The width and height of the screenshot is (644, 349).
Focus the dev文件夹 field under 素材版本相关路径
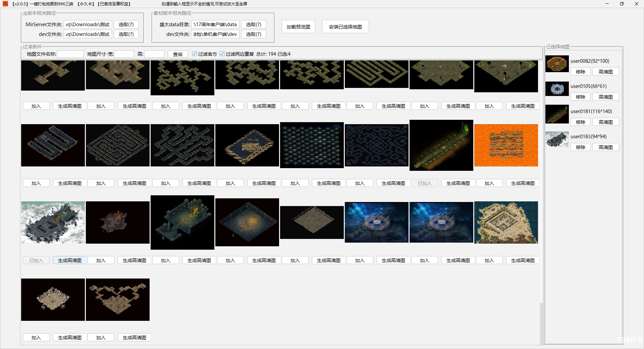click(215, 34)
